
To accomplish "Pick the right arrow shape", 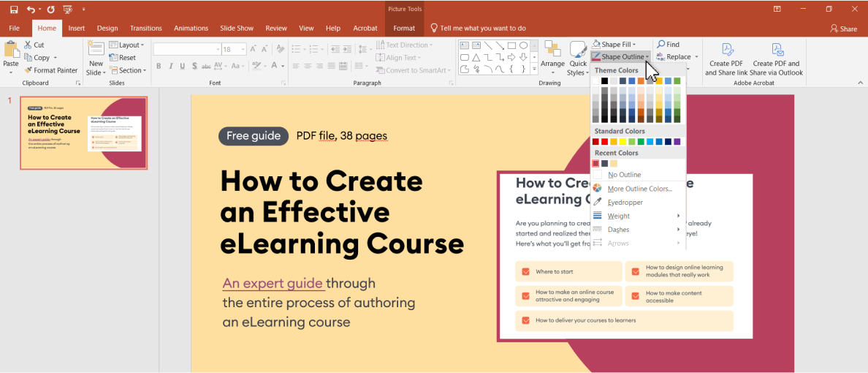I will pos(512,57).
